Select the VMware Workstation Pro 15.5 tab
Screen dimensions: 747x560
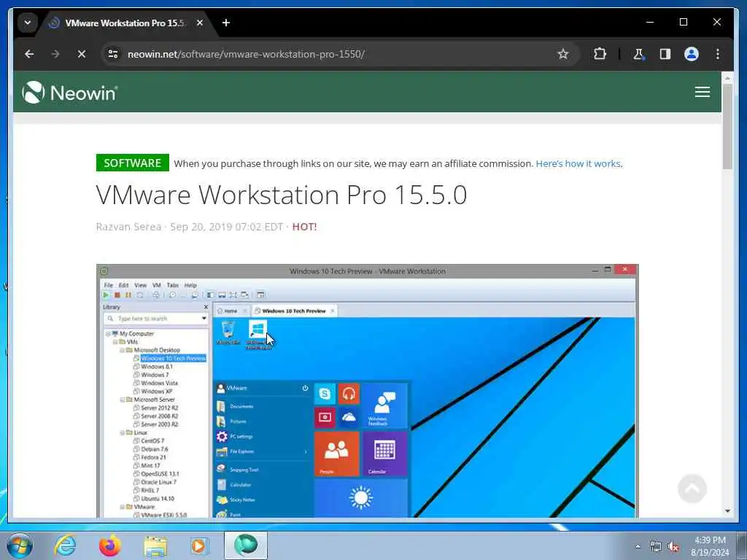126,23
